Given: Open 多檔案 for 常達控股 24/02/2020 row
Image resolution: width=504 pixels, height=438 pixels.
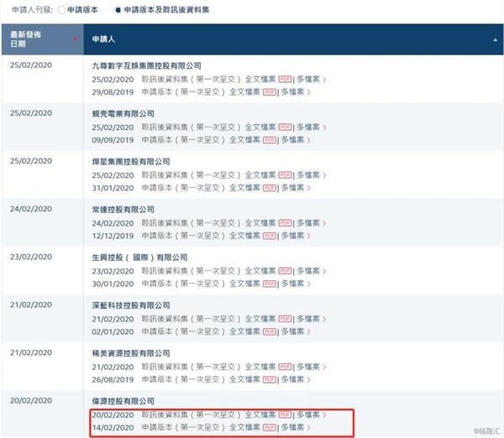Looking at the screenshot, I should (308, 223).
